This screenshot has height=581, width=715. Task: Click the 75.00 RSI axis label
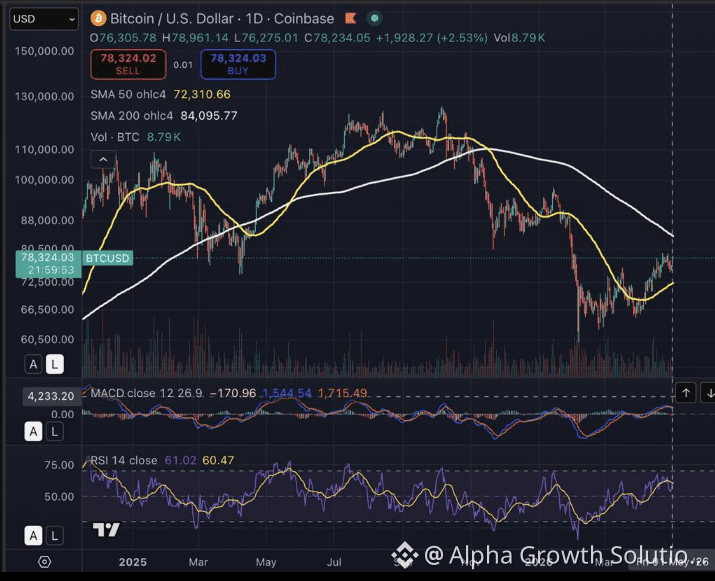click(59, 465)
